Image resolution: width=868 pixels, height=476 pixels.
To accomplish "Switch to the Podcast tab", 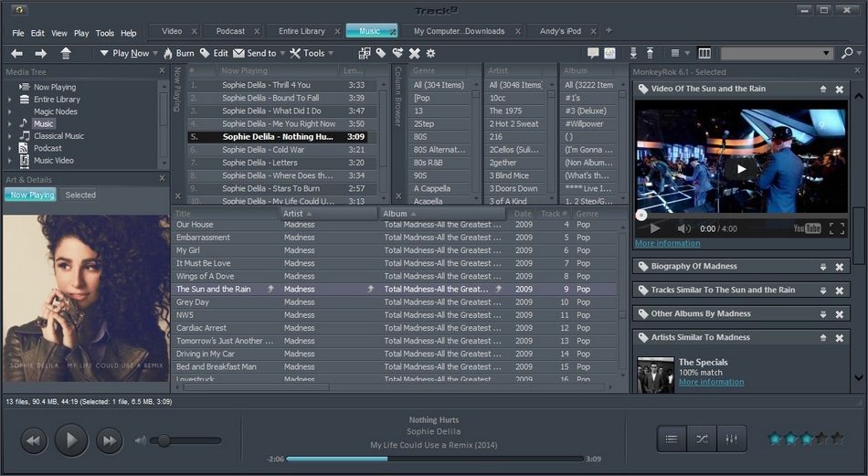I will pos(230,31).
